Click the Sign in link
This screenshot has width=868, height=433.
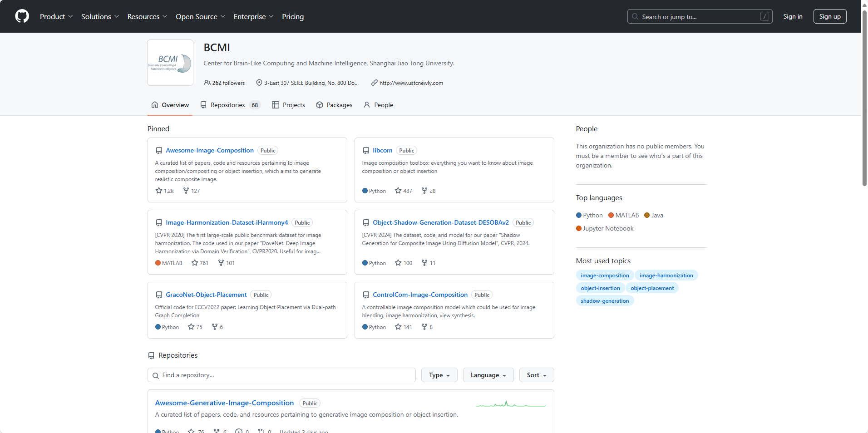[x=793, y=16]
